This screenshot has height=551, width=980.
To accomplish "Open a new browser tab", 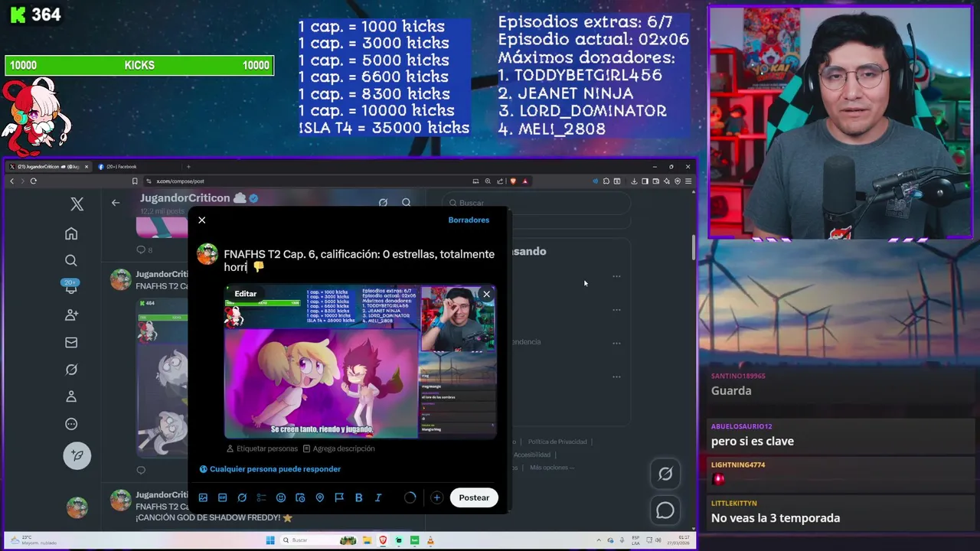I will (188, 167).
